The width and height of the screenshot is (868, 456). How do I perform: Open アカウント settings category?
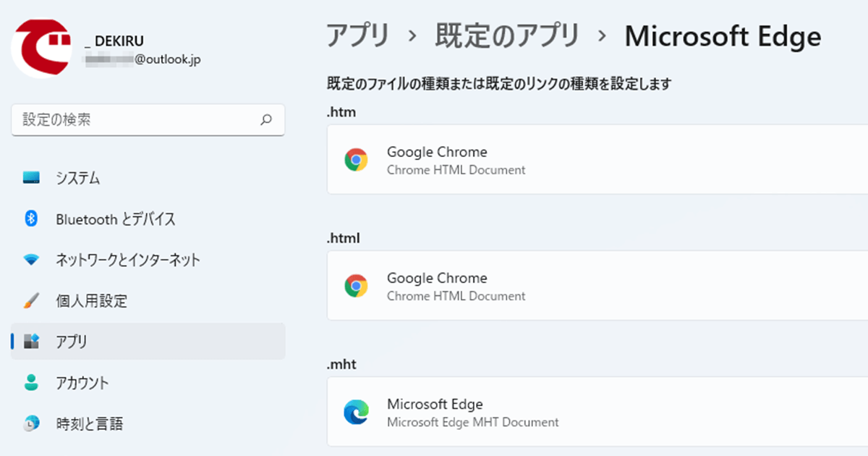pyautogui.click(x=148, y=382)
